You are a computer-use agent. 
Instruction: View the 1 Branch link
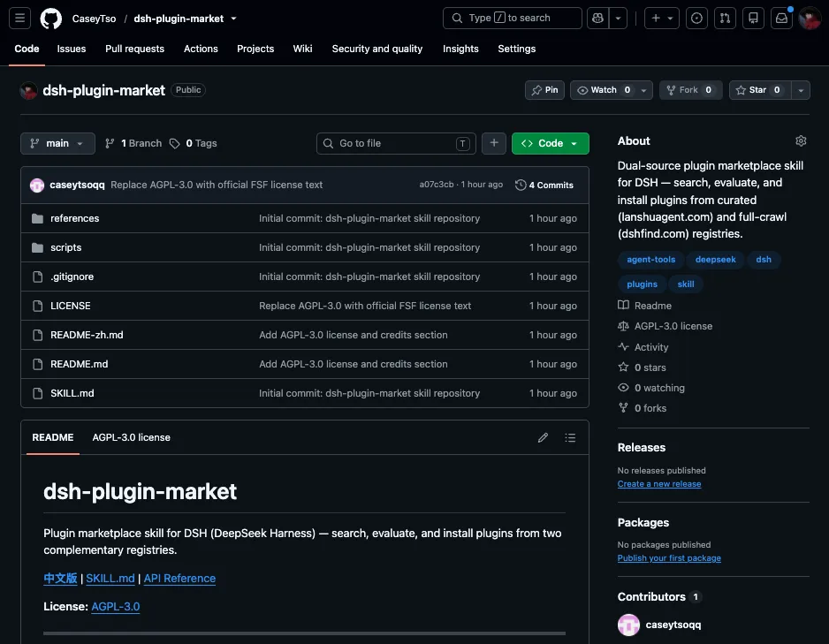[x=133, y=143]
